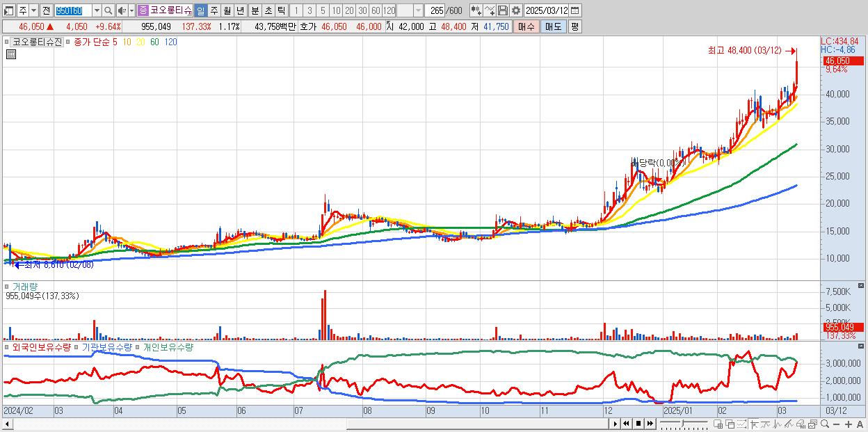Select the 분 minute period toggle
This screenshot has height=432, width=868.
tap(255, 10)
